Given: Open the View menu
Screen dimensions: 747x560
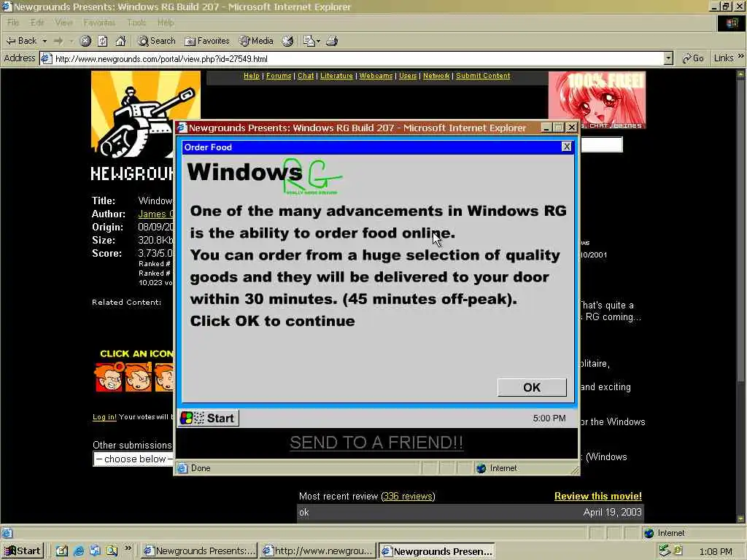Looking at the screenshot, I should [x=63, y=23].
